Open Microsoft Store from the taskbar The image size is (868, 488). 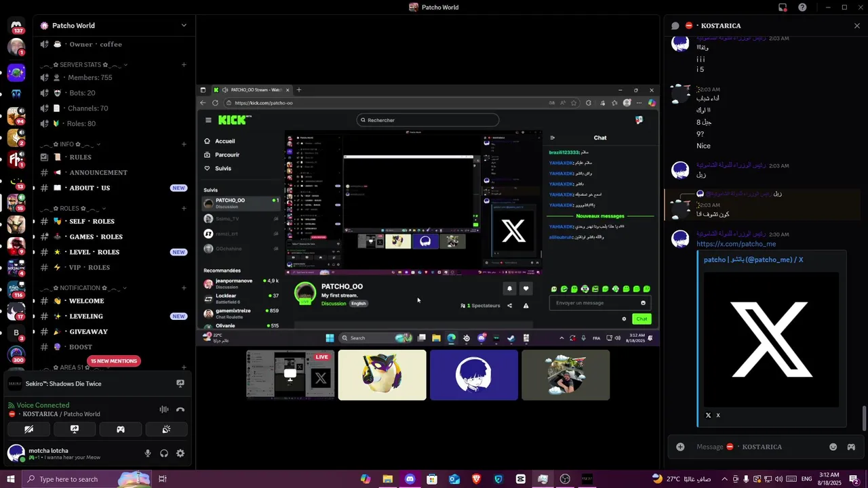[432, 479]
